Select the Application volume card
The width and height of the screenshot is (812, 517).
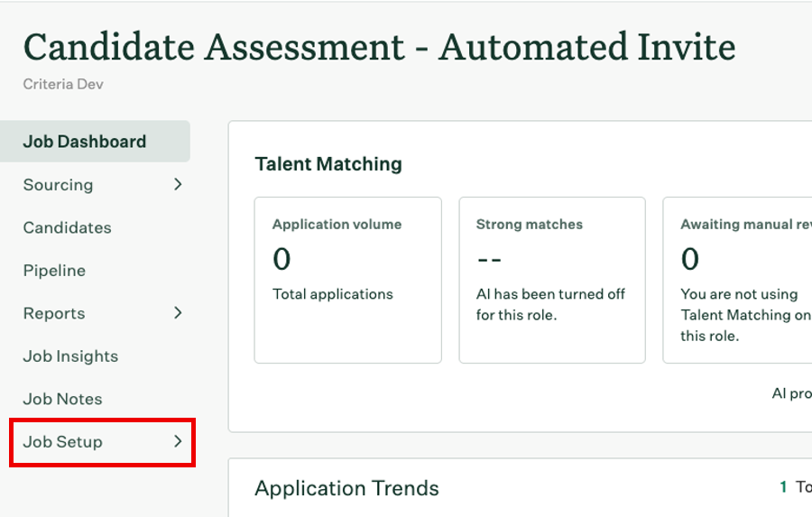(x=347, y=280)
